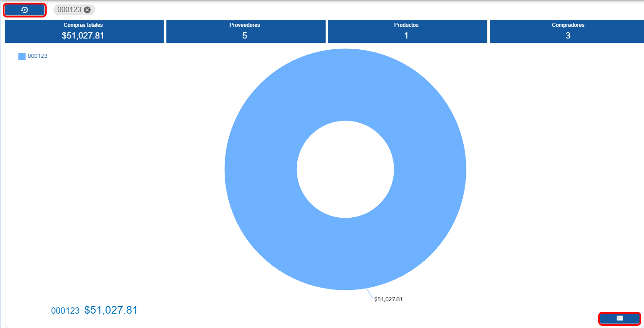Click the 000123 text at bottom left
Viewport: 644px width, 328px height.
coord(65,311)
